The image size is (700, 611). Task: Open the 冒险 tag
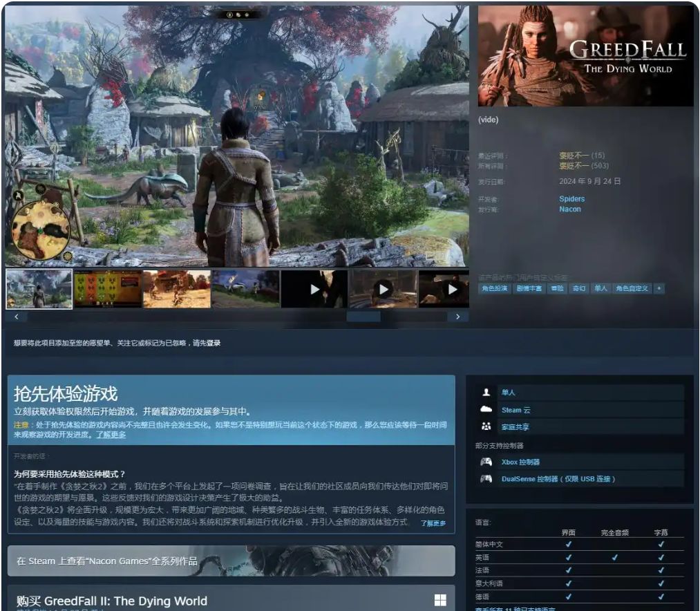[557, 288]
